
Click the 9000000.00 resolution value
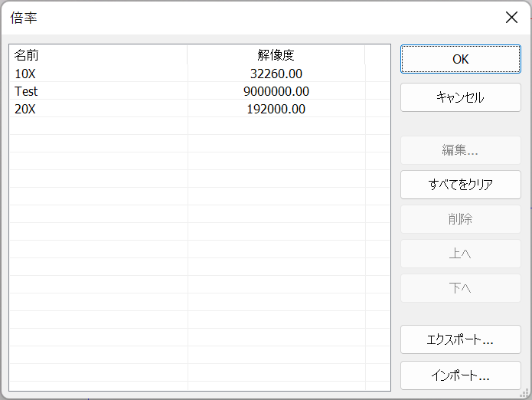(276, 91)
